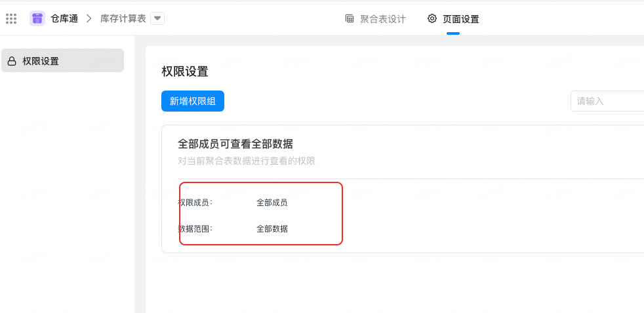The image size is (644, 313).
Task: Click the 权限成员 label
Action: (x=195, y=203)
